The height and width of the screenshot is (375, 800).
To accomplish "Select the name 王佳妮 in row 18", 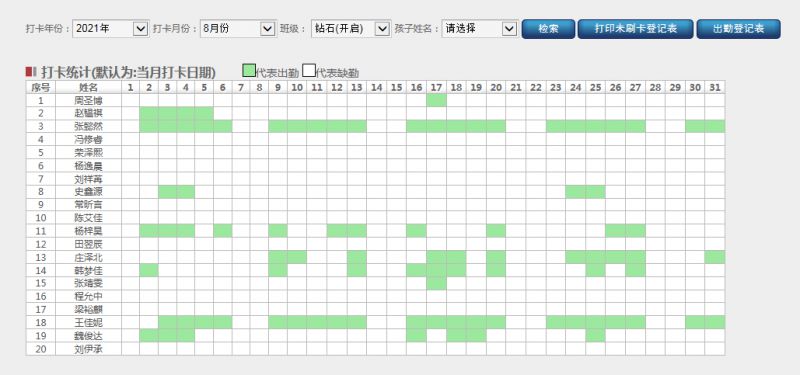I will [88, 322].
